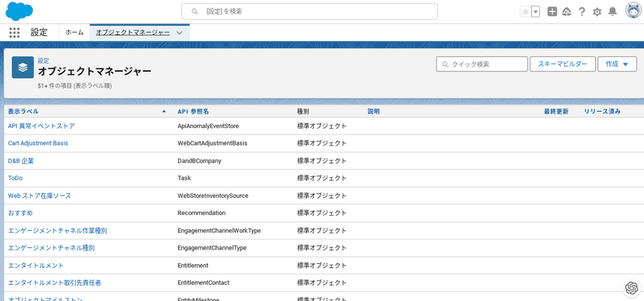The width and height of the screenshot is (644, 301).
Task: Sort by 表示ラベル column header
Action: click(x=23, y=111)
